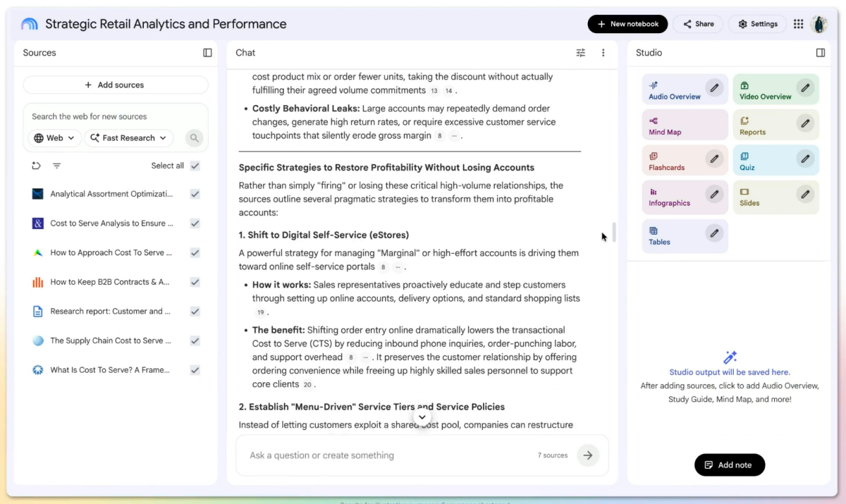Image resolution: width=846 pixels, height=504 pixels.
Task: Open citation 19 reference chip
Action: tap(260, 313)
